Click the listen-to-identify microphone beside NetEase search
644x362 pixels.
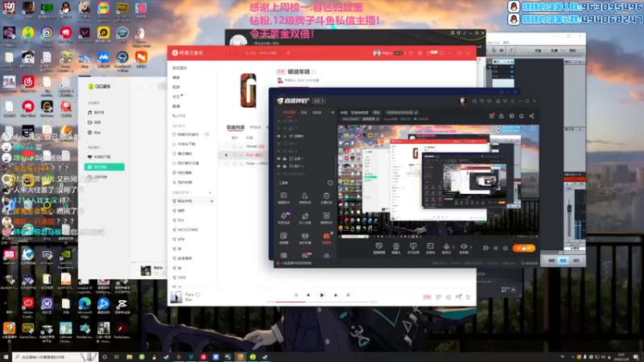point(288,53)
